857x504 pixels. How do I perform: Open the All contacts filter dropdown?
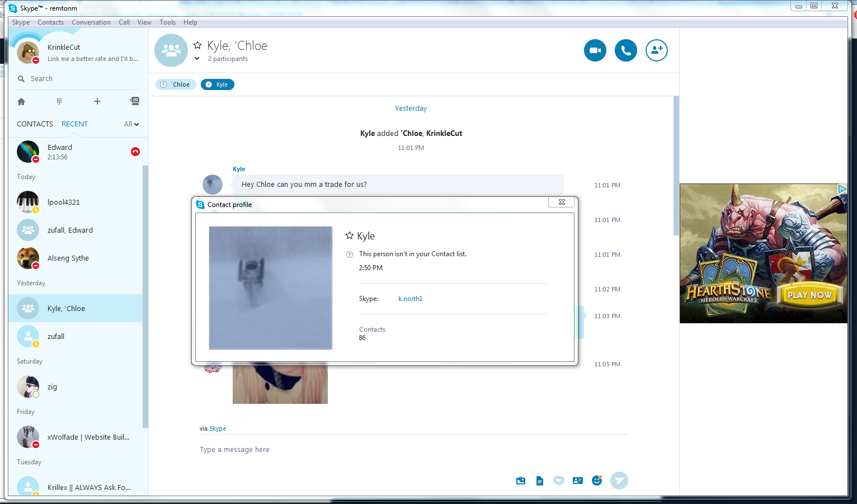click(x=131, y=124)
